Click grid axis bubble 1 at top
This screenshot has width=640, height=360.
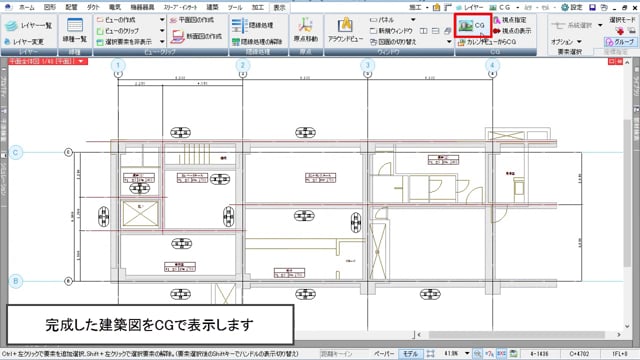[x=118, y=65]
